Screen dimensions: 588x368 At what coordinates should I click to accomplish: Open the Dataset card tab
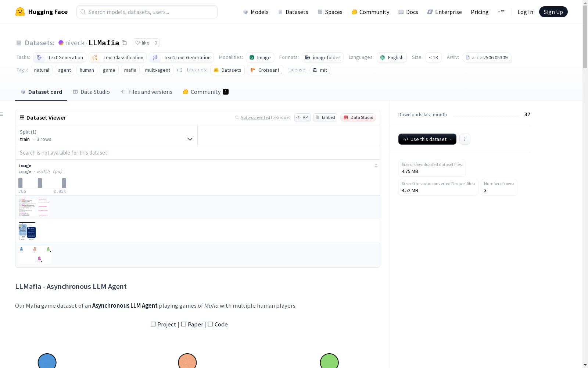[x=41, y=92]
